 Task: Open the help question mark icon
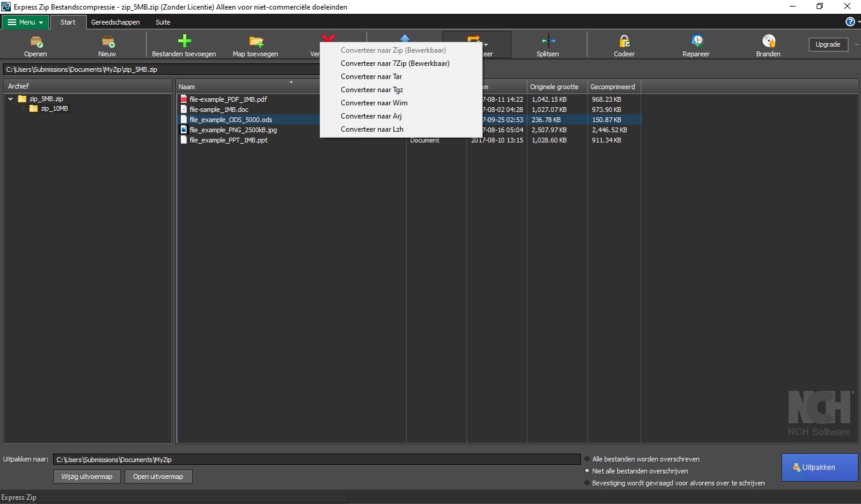click(x=850, y=22)
